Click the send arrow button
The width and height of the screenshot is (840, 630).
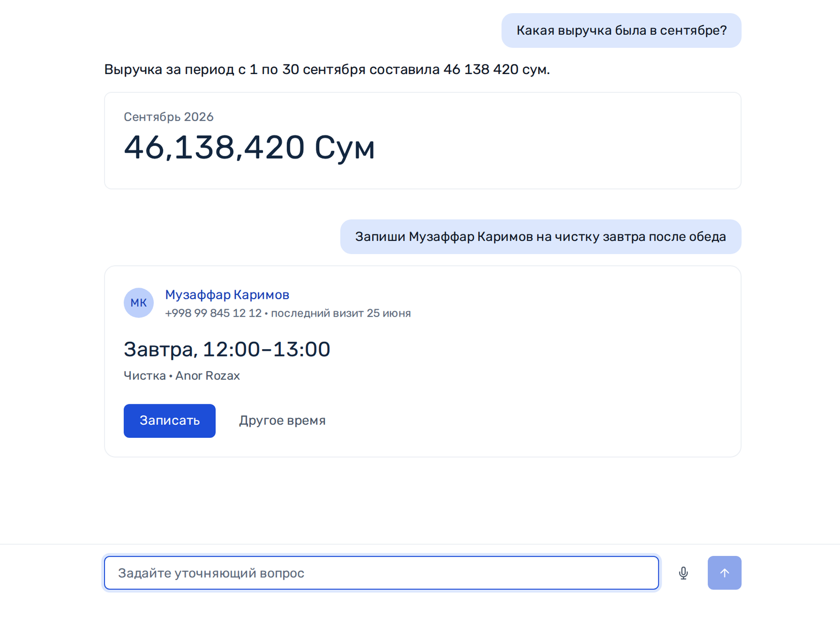pyautogui.click(x=724, y=573)
